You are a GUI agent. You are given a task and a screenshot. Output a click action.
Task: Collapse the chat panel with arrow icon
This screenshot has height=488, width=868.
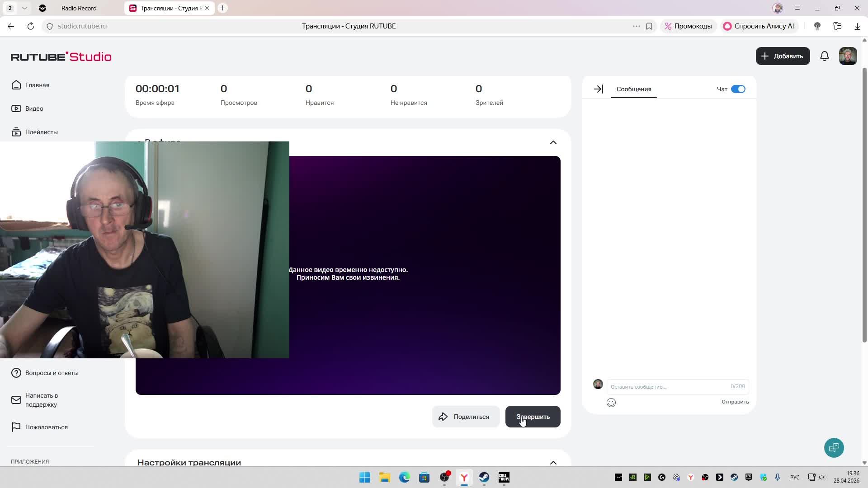point(598,89)
